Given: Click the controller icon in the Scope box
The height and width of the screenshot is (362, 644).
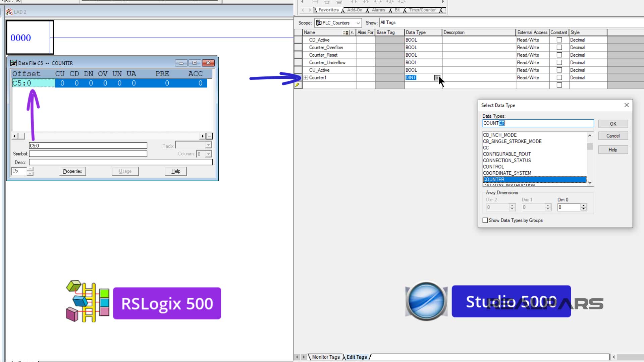Looking at the screenshot, I should [319, 23].
